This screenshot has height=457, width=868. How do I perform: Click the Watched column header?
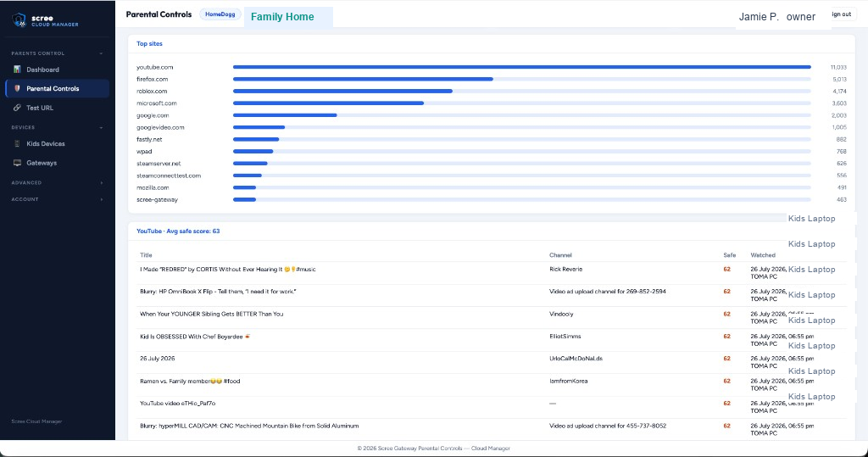tap(763, 255)
